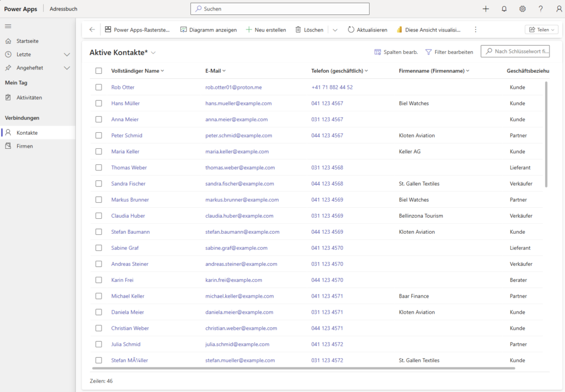Viewport: 565px width, 392px height.
Task: Open Help via the question mark icon
Action: click(541, 9)
